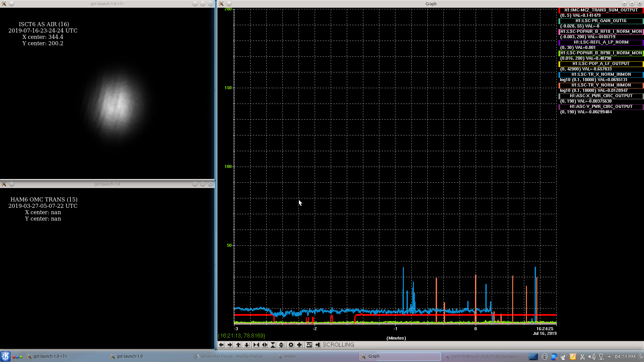Viewport: 644px width, 362px height.
Task: Expand the hidden system tray icons arrow
Action: tap(609, 357)
